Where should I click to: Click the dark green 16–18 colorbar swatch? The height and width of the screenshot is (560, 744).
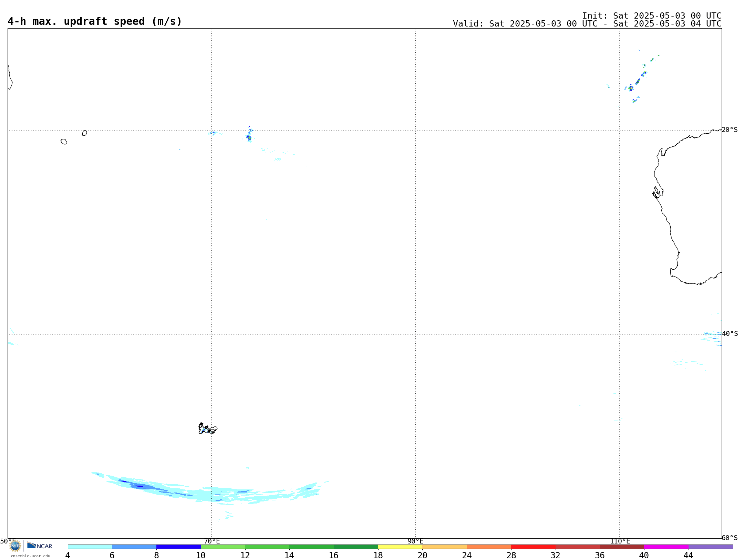click(x=356, y=547)
